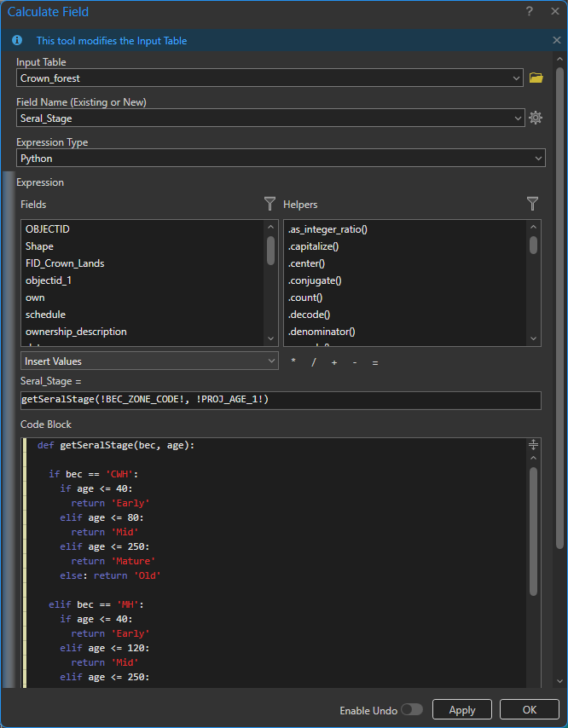568x728 pixels.
Task: Click the code line if bec == 'CWH'
Action: tap(94, 474)
